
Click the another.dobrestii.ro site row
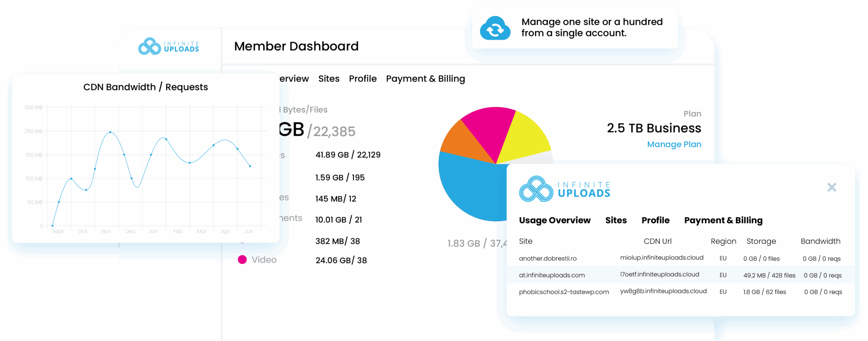pyautogui.click(x=548, y=258)
